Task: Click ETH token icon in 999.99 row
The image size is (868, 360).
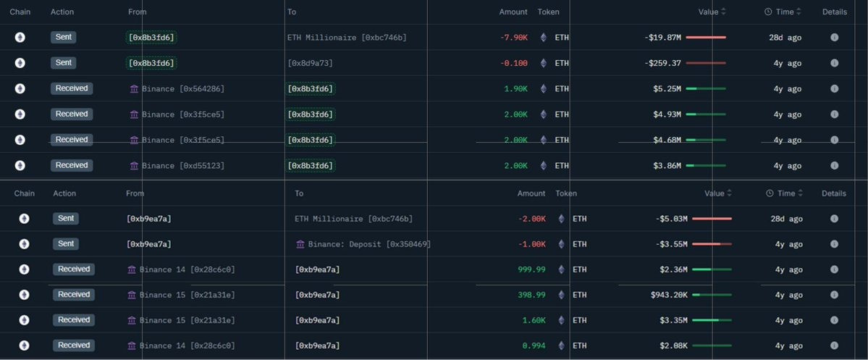Action: [561, 269]
